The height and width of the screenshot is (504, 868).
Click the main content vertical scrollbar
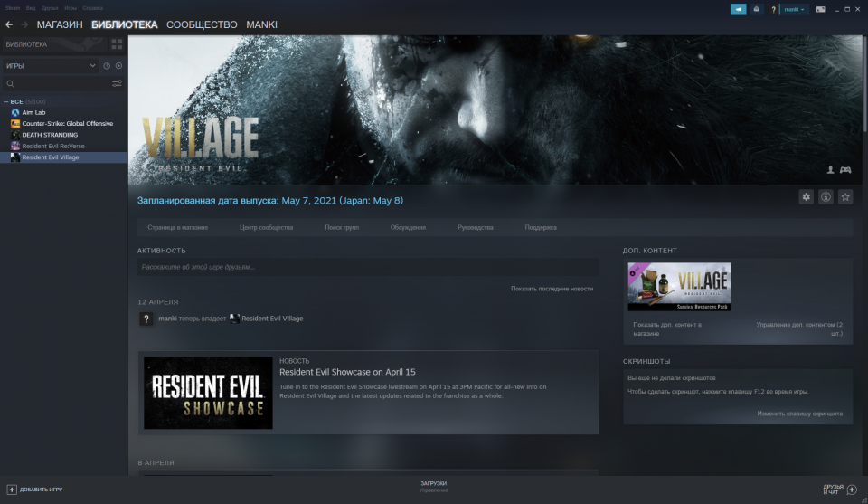(864, 83)
